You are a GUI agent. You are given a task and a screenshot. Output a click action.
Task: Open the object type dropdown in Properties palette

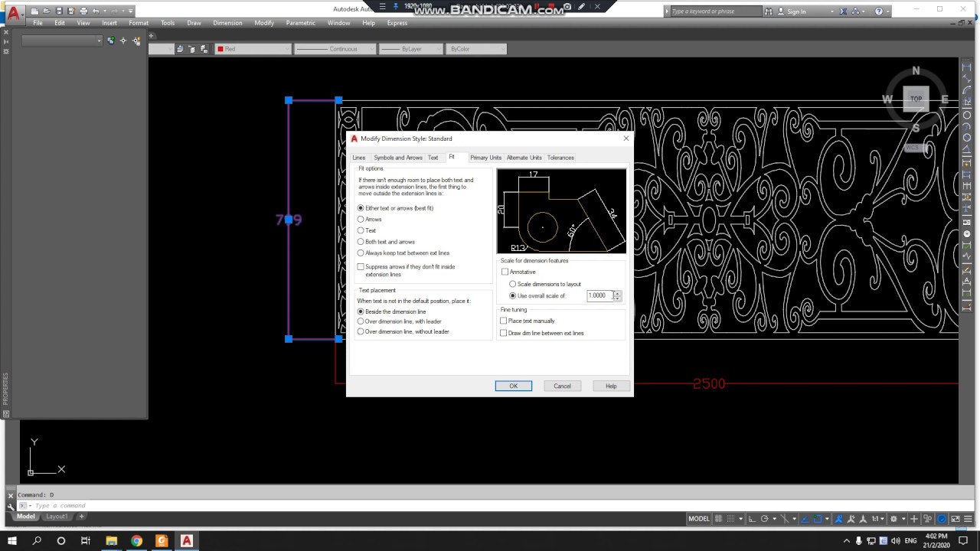62,41
